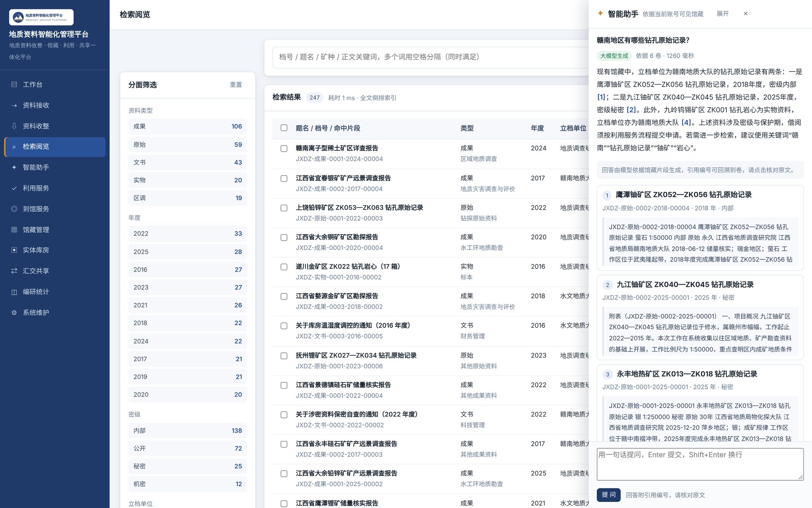Screen dimensions: 812x508
Task: Click the 资料收整 download icon
Action: click(x=14, y=126)
